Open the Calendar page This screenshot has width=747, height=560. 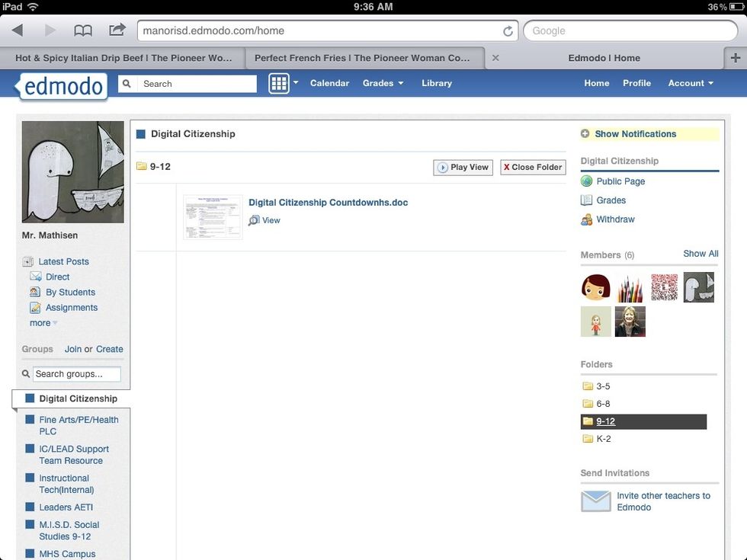(329, 83)
